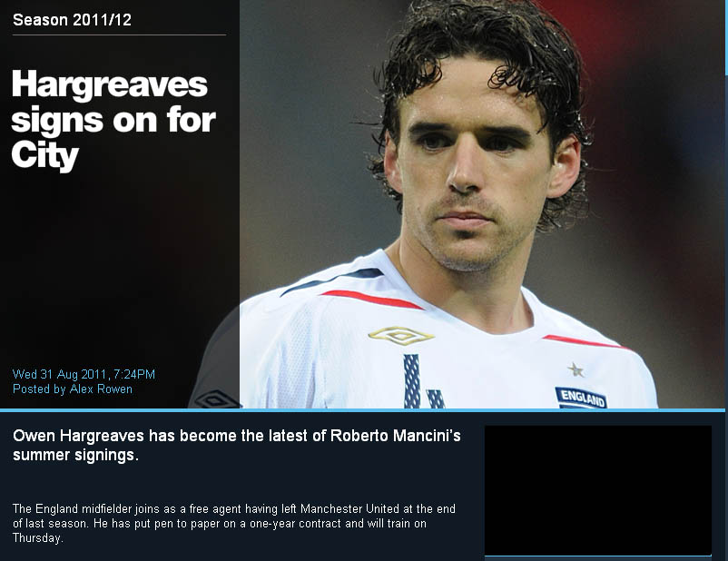The width and height of the screenshot is (728, 561).
Task: Open the 'Season 2011/12' heading link
Action: pyautogui.click(x=72, y=20)
